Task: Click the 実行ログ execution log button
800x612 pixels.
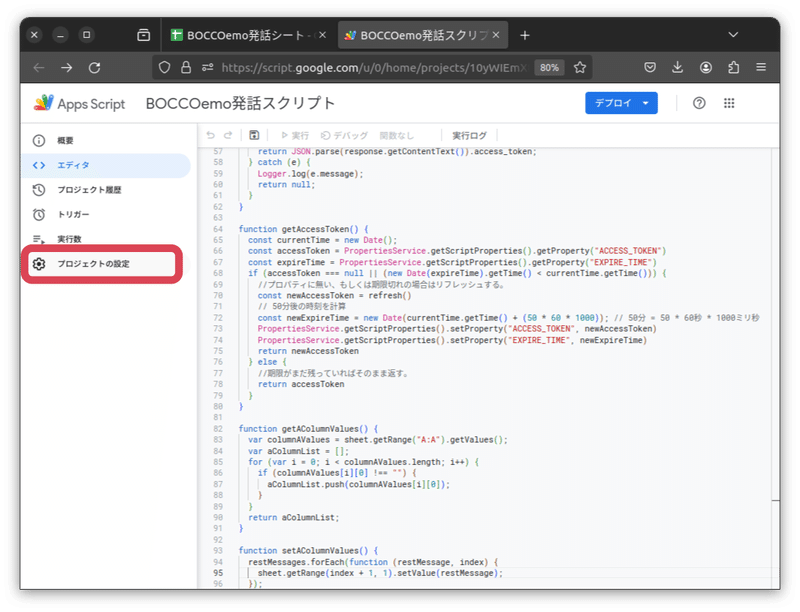Action: [469, 135]
